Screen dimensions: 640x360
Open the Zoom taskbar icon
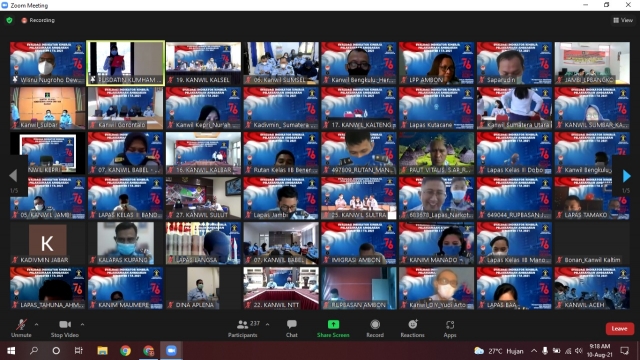[171, 351]
